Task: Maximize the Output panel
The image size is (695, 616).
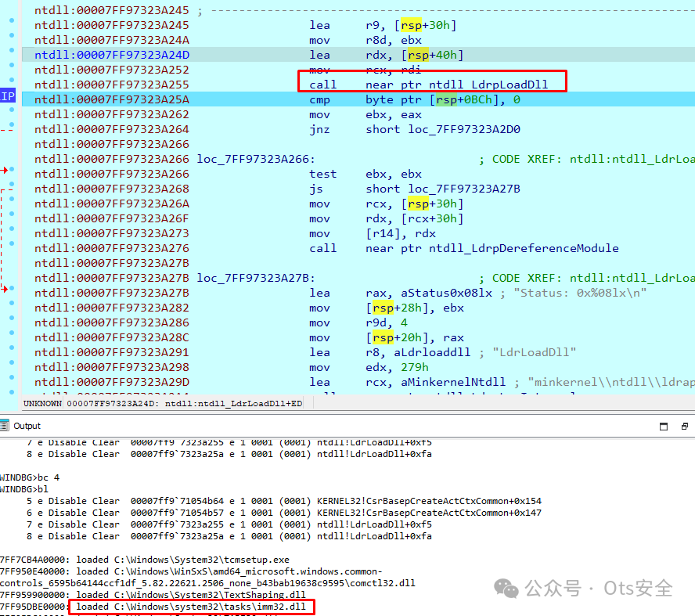Action: pos(664,427)
